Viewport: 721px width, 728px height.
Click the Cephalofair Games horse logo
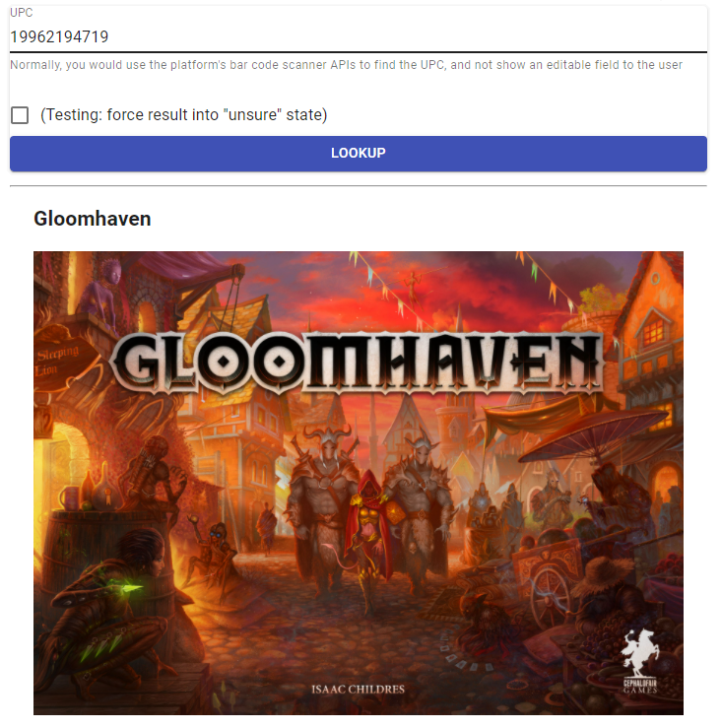point(640,661)
